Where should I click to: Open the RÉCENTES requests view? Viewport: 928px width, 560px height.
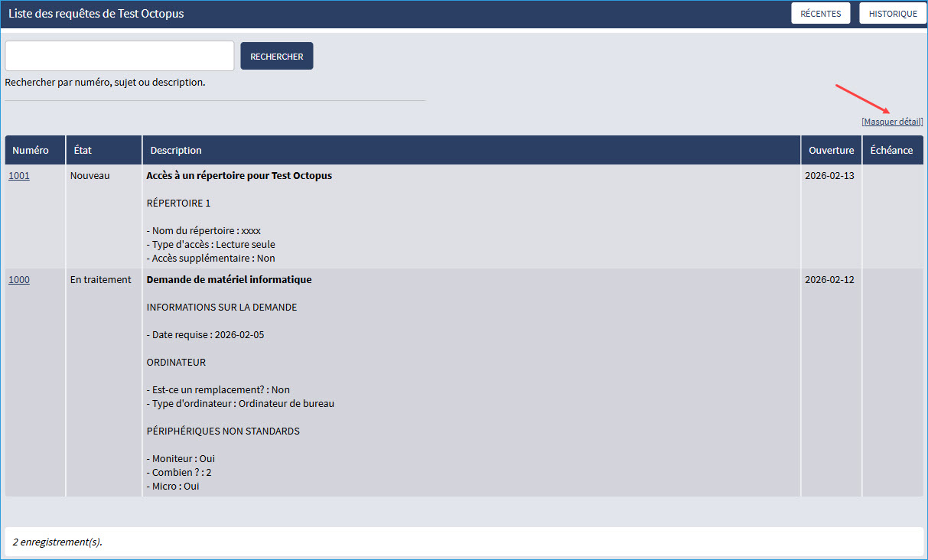coord(820,14)
